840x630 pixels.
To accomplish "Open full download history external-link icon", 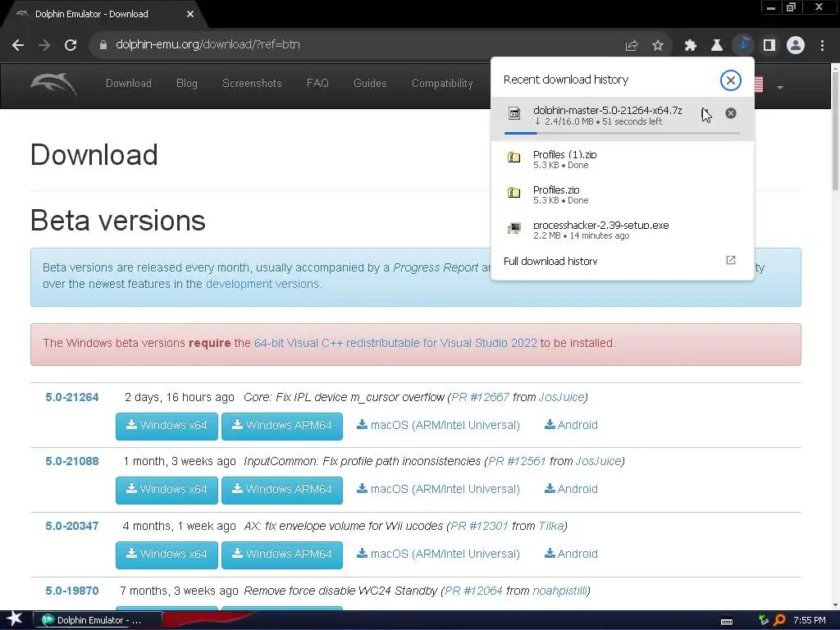I will [x=731, y=260].
